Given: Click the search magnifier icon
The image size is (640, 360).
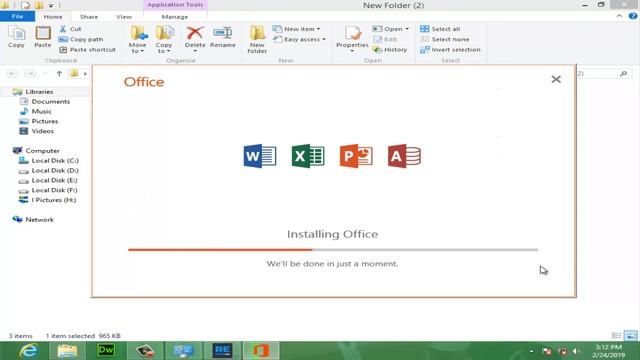Looking at the screenshot, I should [623, 73].
